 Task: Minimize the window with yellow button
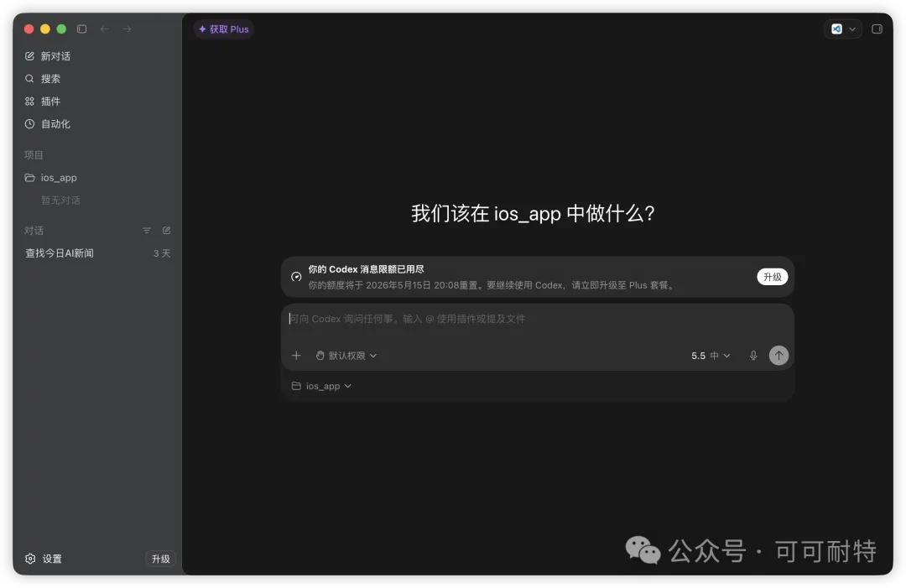coord(45,29)
